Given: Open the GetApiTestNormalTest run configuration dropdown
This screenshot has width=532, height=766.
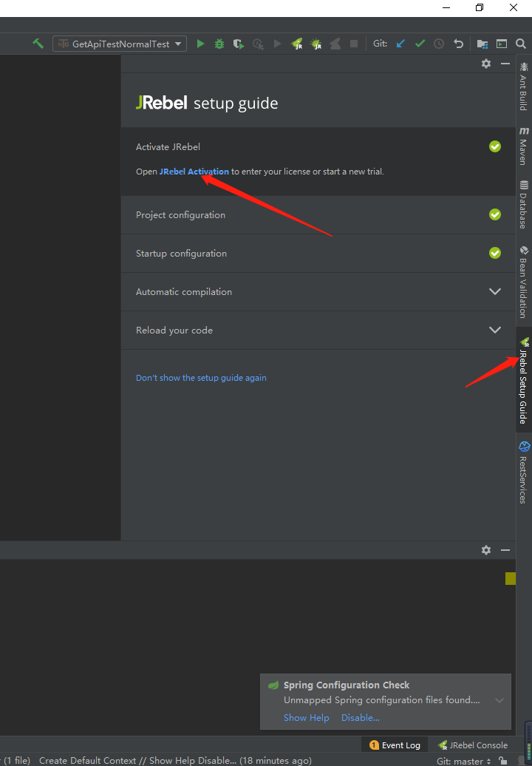Looking at the screenshot, I should click(120, 44).
